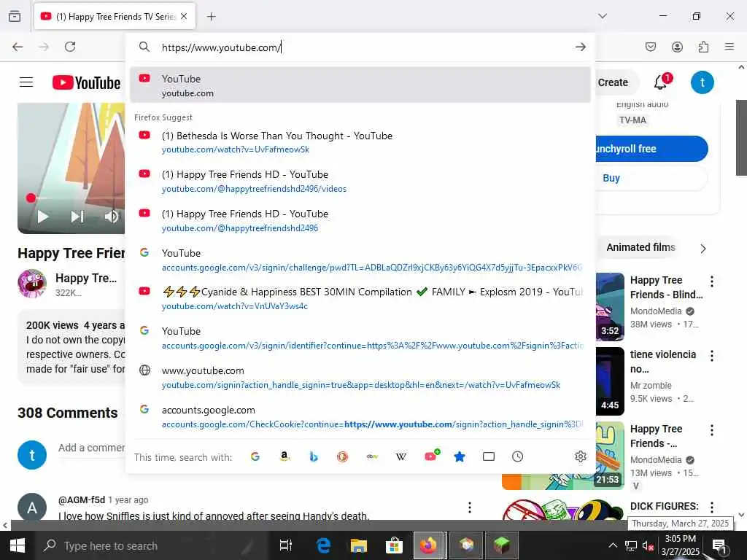Search this time with Wikipedia
The height and width of the screenshot is (560, 747).
401,456
